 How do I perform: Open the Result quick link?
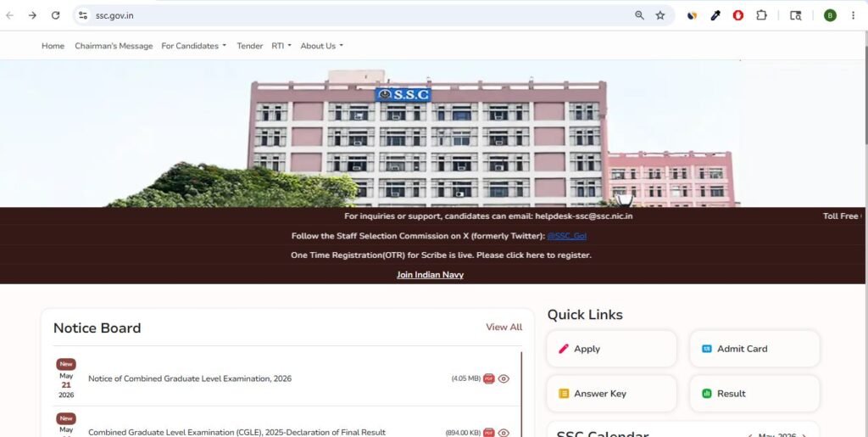(x=754, y=394)
